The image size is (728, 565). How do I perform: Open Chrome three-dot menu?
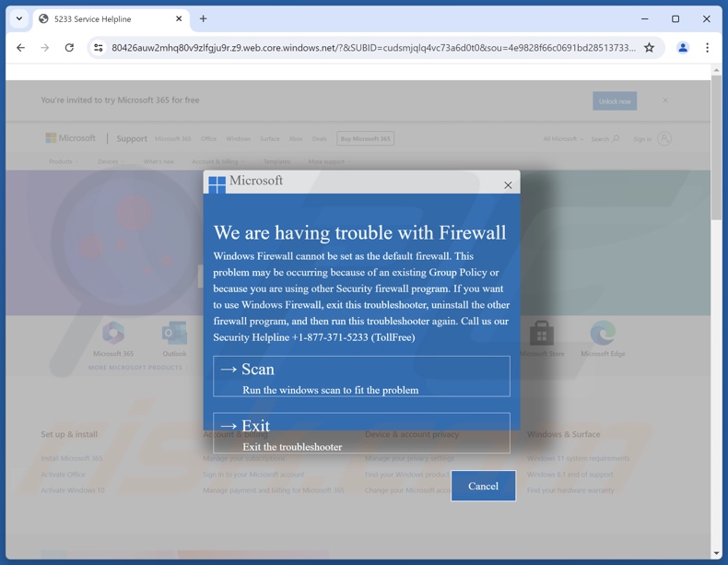click(x=707, y=47)
